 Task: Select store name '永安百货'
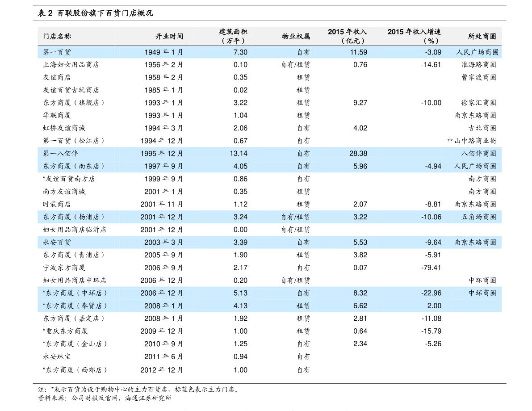[x=57, y=242]
